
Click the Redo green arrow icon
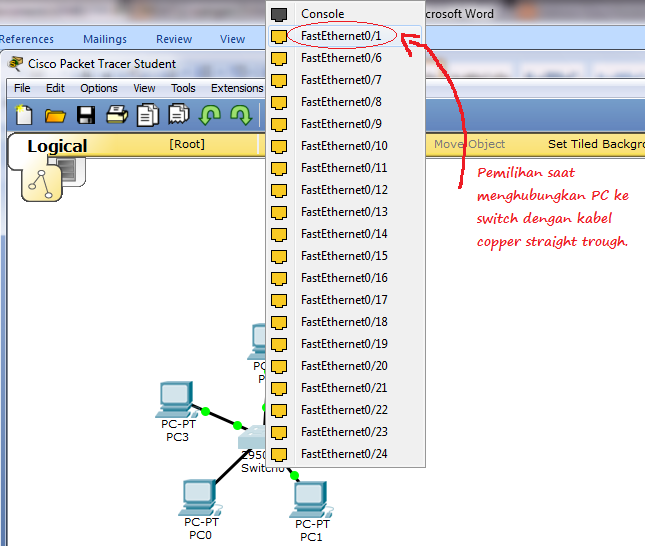[241, 115]
